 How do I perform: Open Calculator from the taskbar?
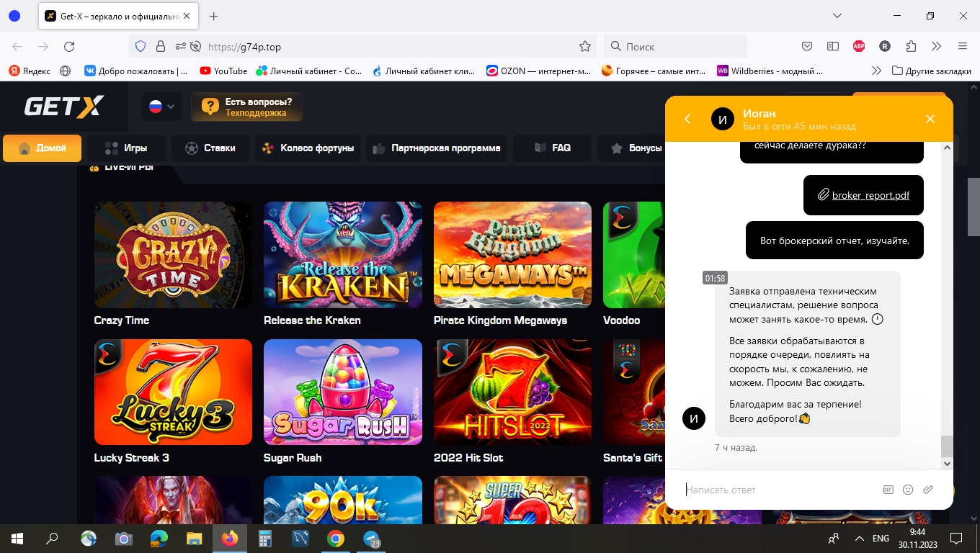coord(265,539)
